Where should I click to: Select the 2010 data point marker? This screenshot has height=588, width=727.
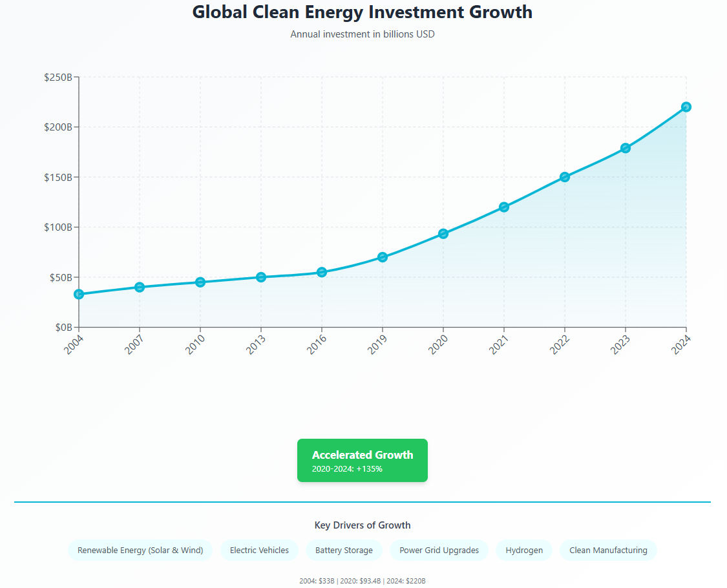(200, 282)
